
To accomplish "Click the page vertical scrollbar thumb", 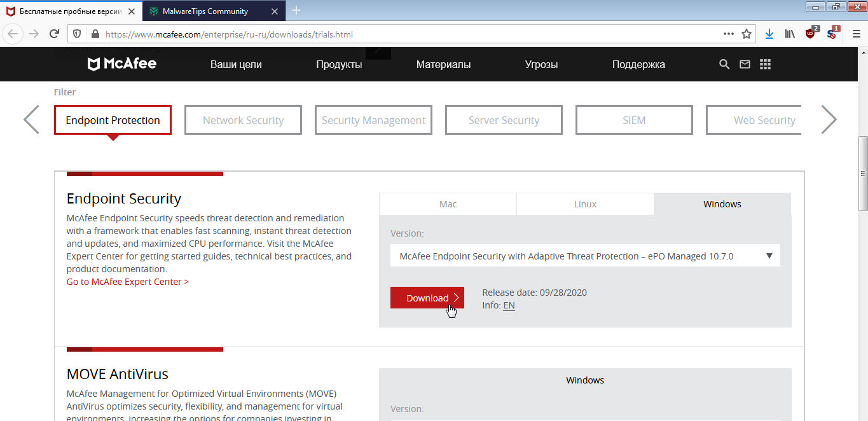I will pos(863,173).
